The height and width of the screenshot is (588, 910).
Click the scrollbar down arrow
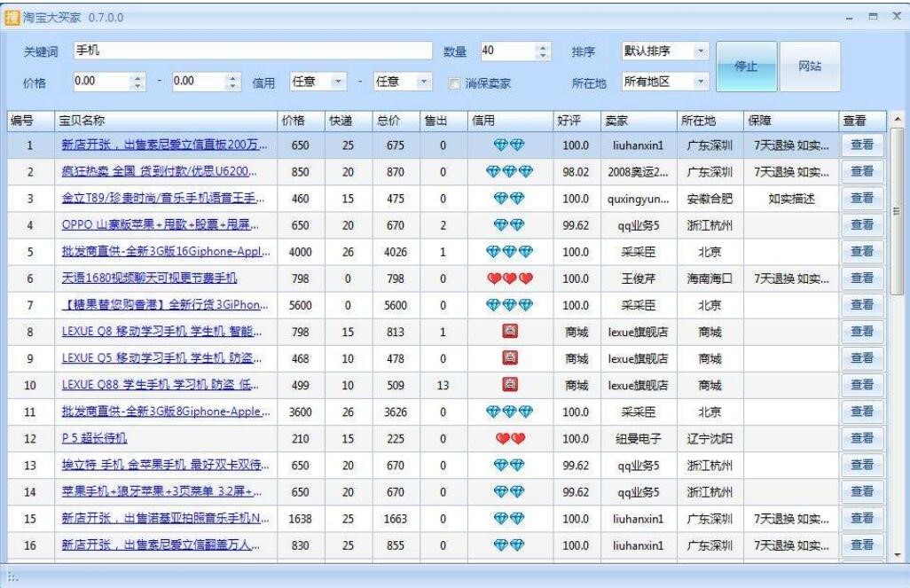[898, 555]
